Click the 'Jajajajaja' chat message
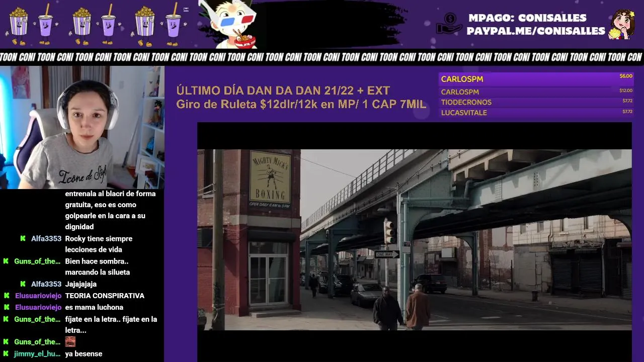Screen dimensions: 644x362 pyautogui.click(x=80, y=284)
